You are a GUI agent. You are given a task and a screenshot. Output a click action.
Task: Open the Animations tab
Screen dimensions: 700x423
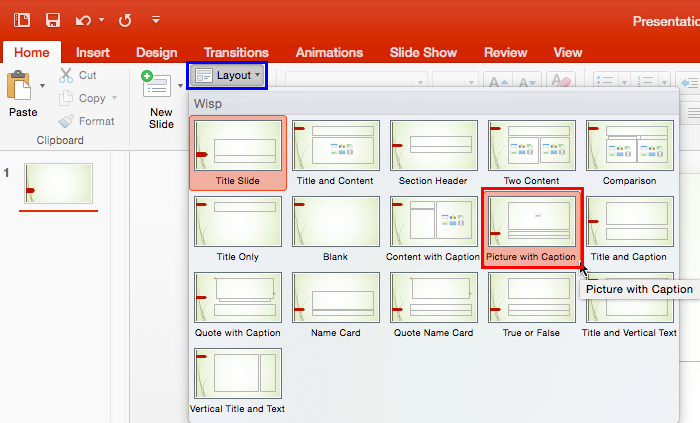point(329,53)
